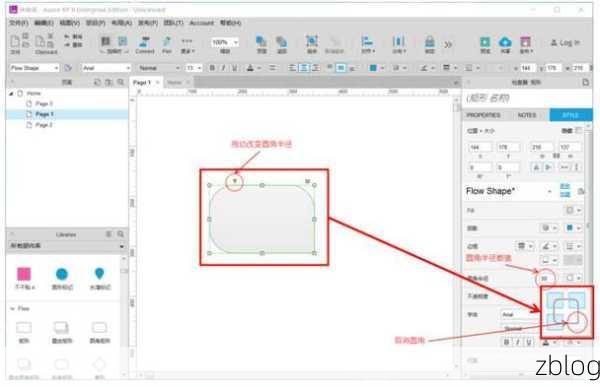Select the Connect tool in toolbar
The width and height of the screenshot is (600, 387).
click(145, 45)
